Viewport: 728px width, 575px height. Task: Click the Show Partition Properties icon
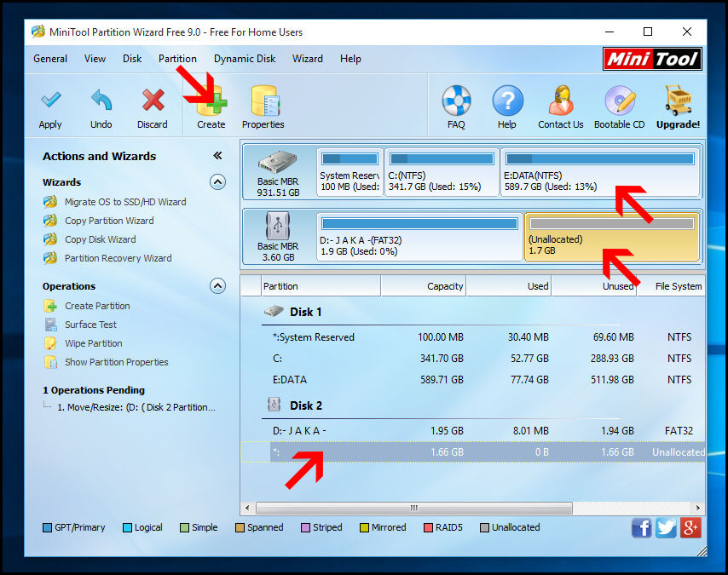pyautogui.click(x=50, y=362)
